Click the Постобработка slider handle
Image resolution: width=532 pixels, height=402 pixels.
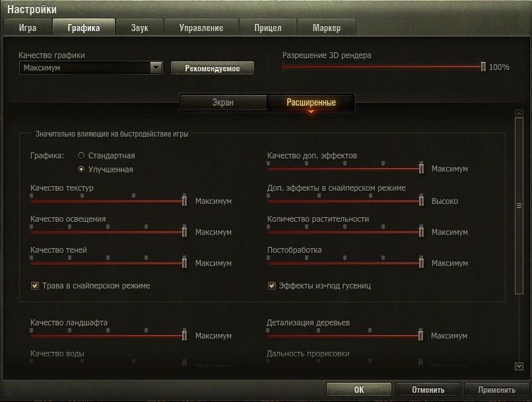coord(421,263)
